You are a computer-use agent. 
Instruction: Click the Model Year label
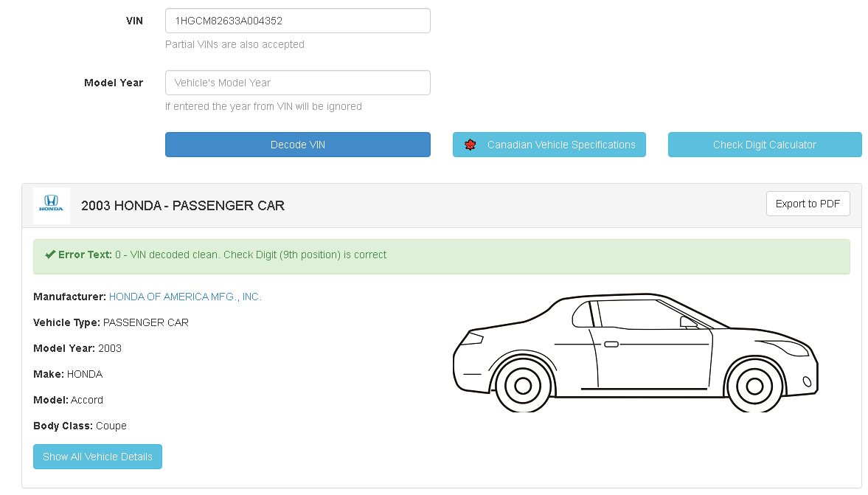tap(114, 83)
